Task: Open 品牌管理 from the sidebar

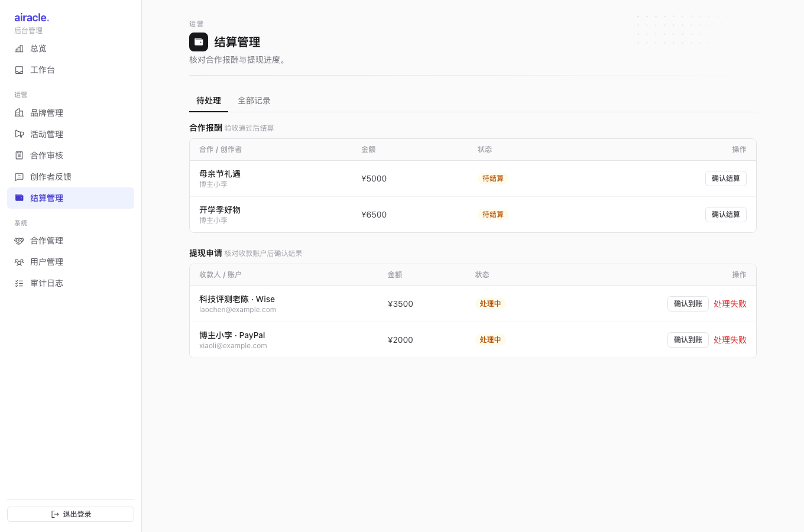Action: (x=71, y=113)
